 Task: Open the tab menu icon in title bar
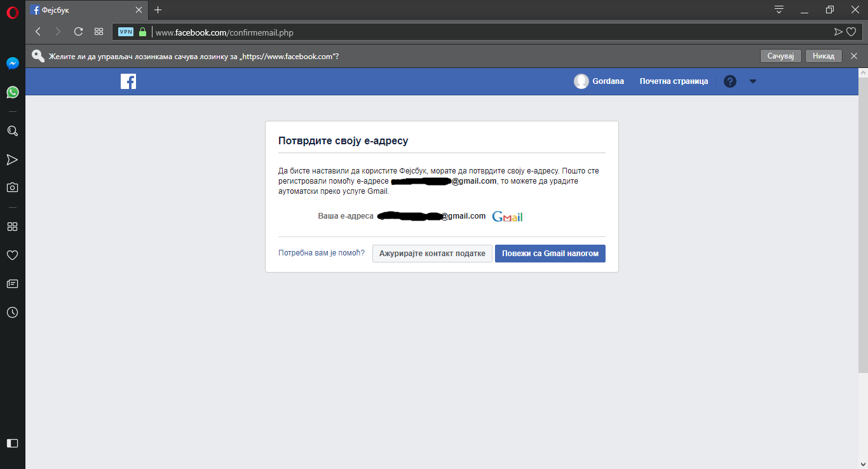[779, 10]
